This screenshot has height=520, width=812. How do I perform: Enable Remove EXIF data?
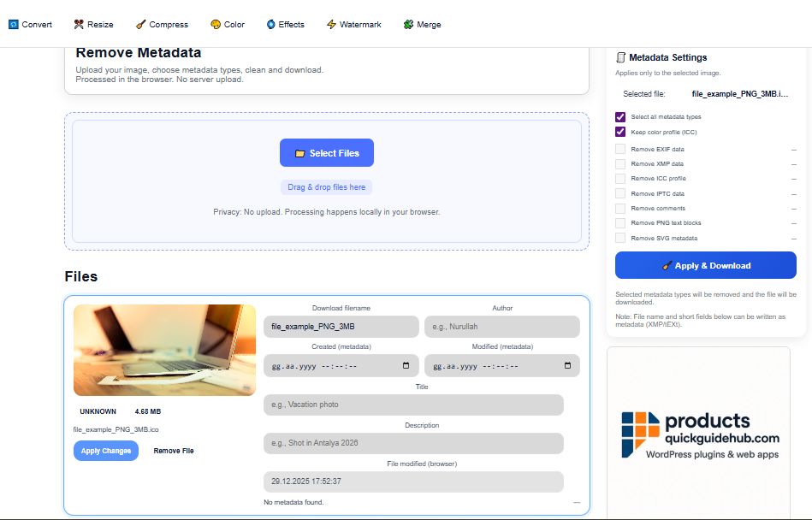point(620,149)
